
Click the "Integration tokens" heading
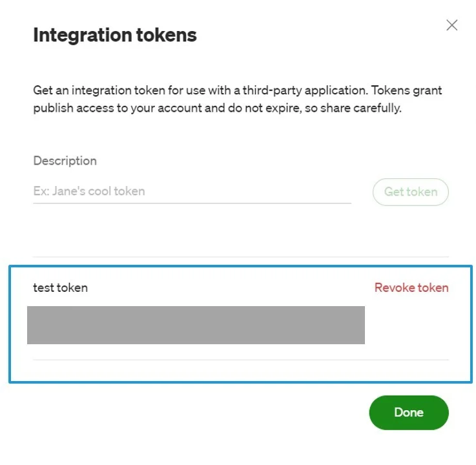(115, 35)
